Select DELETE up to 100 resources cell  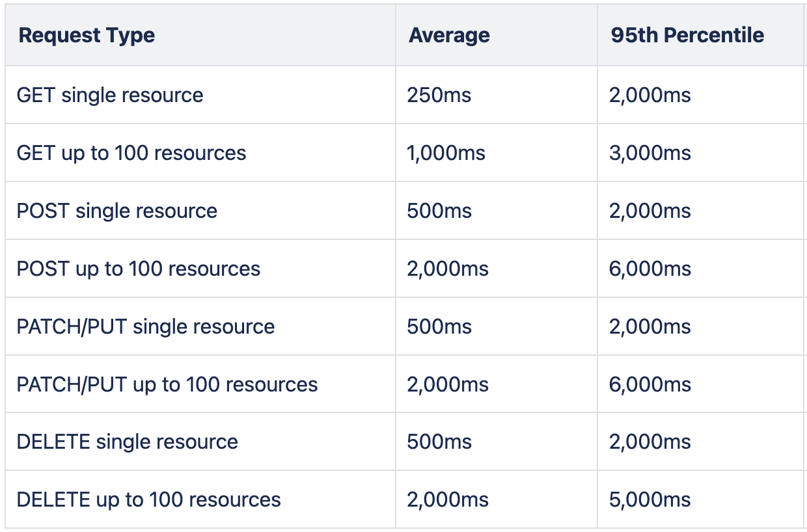click(x=200, y=499)
